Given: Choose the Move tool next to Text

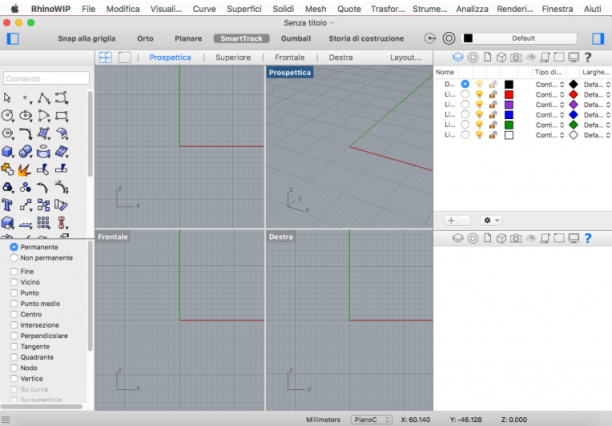Looking at the screenshot, I should 26,205.
